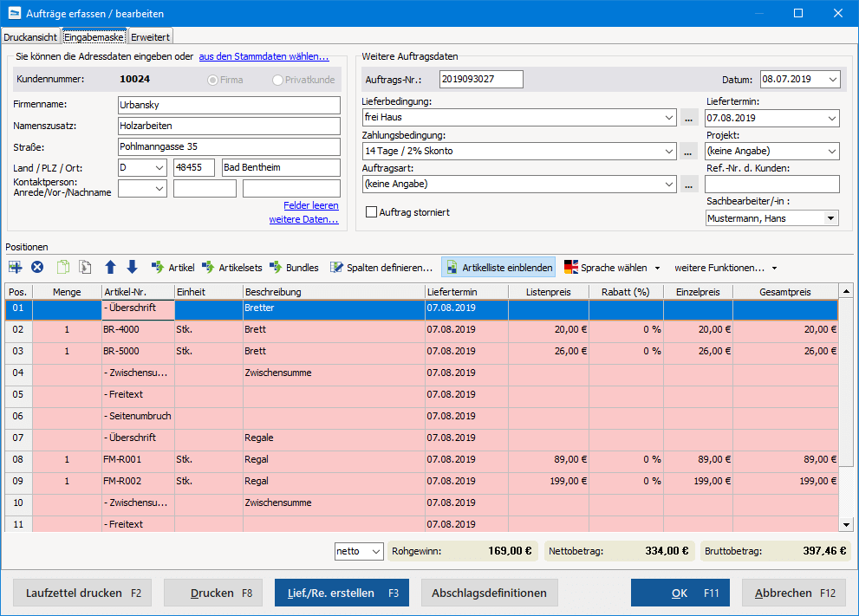This screenshot has width=859, height=616.
Task: Click the Bundles toolbar icon
Action: (294, 268)
